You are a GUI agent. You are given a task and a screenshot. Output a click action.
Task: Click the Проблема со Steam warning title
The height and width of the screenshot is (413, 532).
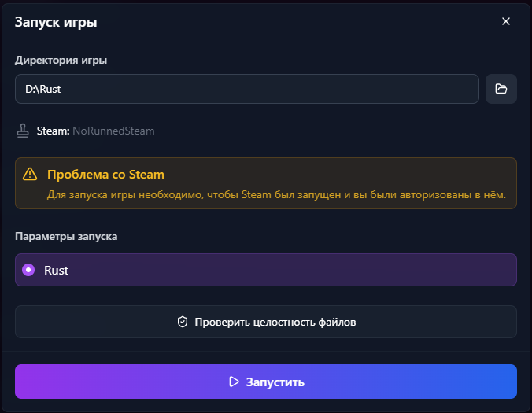click(105, 174)
